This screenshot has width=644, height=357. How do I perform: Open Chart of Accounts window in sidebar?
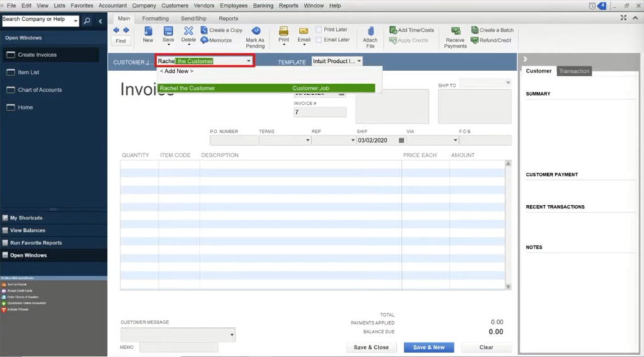pos(40,90)
